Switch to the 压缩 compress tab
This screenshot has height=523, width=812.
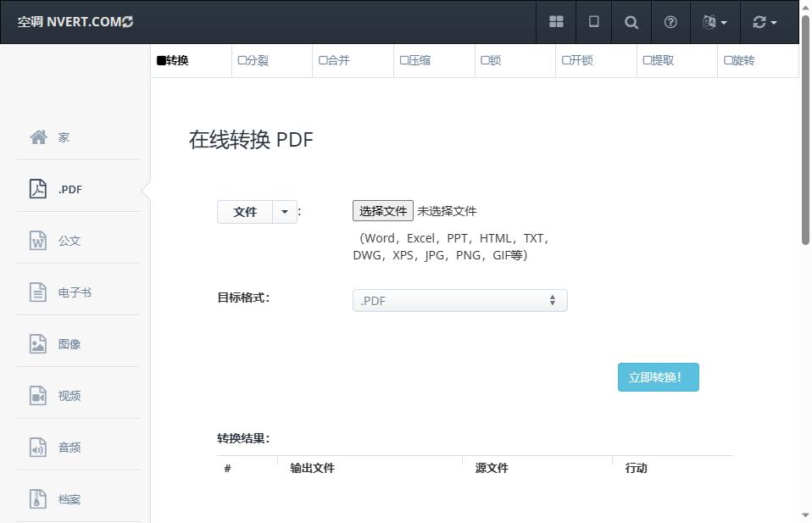(417, 60)
